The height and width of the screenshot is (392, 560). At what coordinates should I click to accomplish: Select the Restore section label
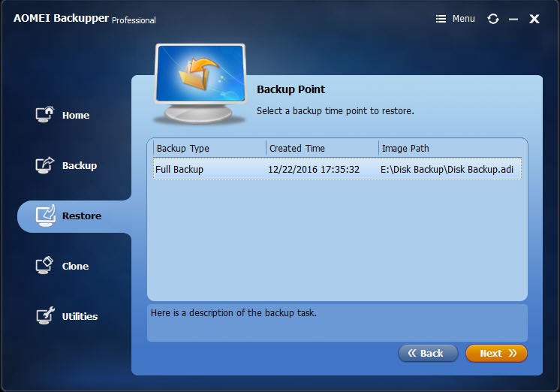81,216
